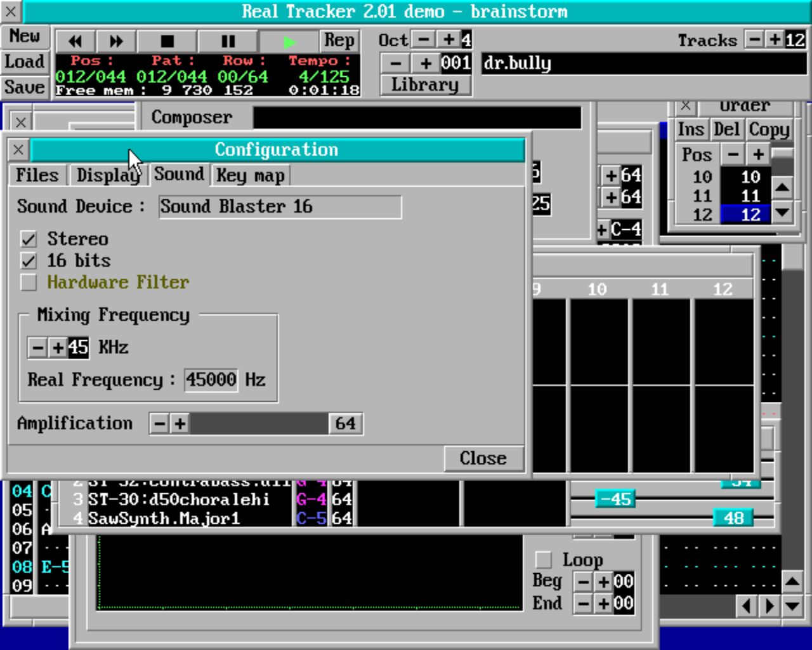Close the Configuration dialog via Close button
Viewport: 812px width, 650px height.
point(483,458)
